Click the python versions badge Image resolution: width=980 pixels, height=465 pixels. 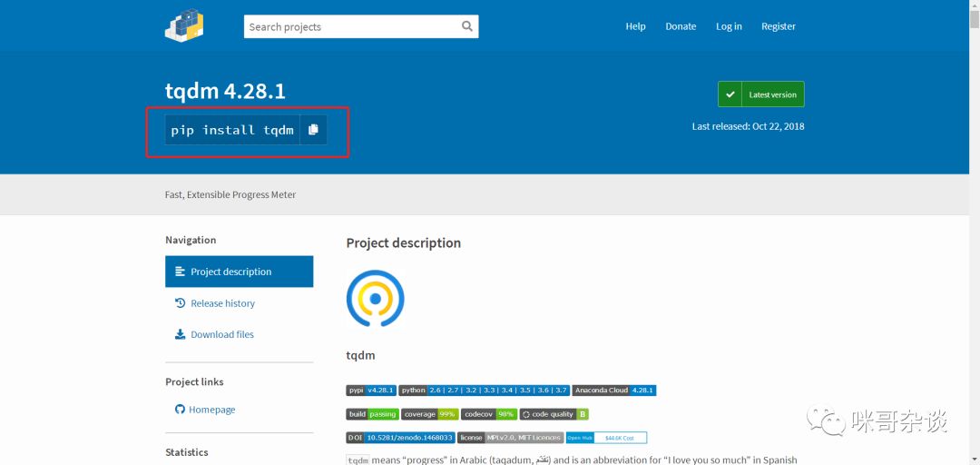coord(485,390)
